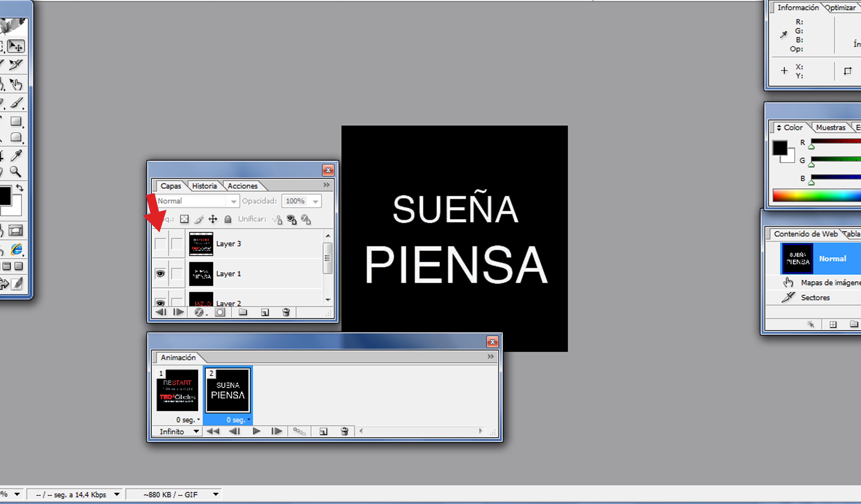Click the Tween frames icon in Animation panel

299,431
